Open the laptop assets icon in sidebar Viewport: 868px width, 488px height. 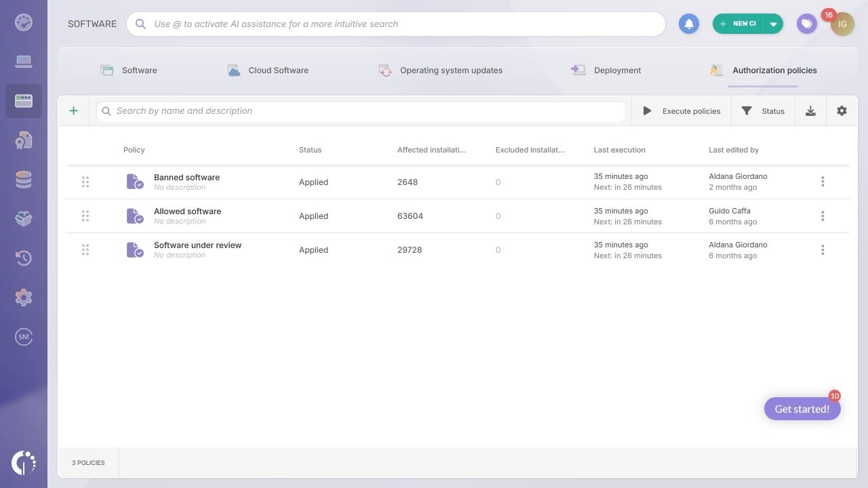[x=24, y=62]
